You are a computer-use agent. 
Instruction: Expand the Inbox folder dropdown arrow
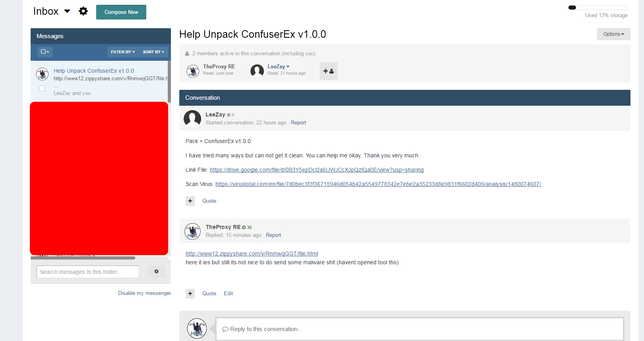[67, 11]
